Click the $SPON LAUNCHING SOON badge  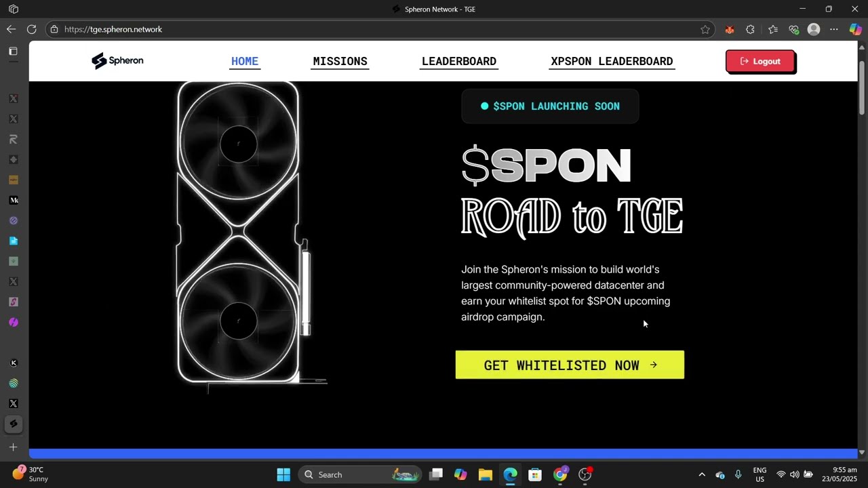tap(550, 106)
